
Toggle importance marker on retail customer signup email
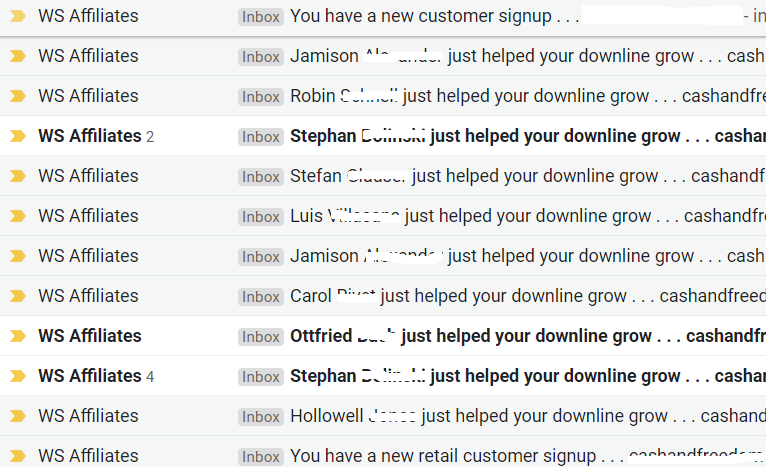click(x=18, y=457)
